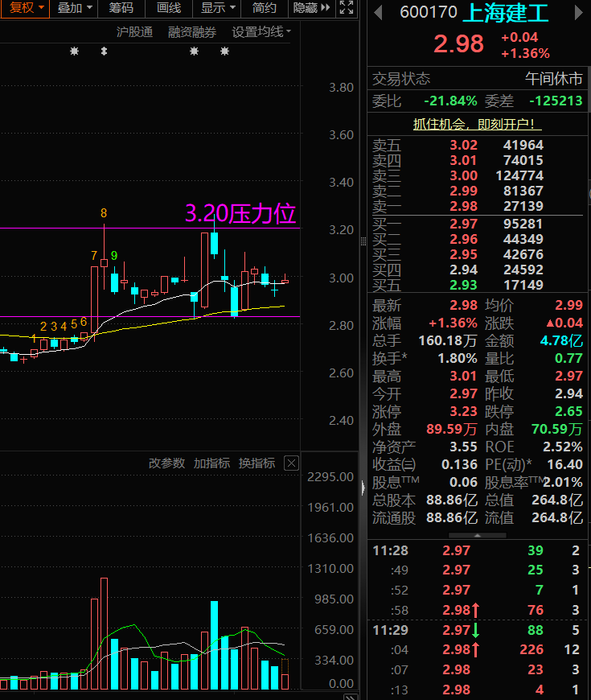Image resolution: width=591 pixels, height=700 pixels.
Task: Click the first star event marker
Action: (x=75, y=51)
